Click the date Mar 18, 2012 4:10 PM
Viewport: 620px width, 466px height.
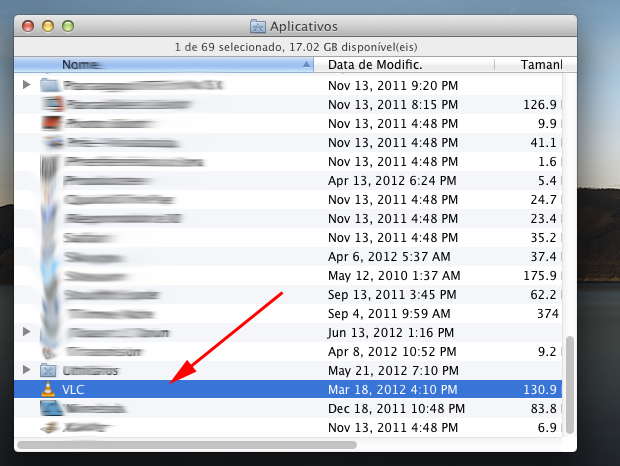[393, 390]
